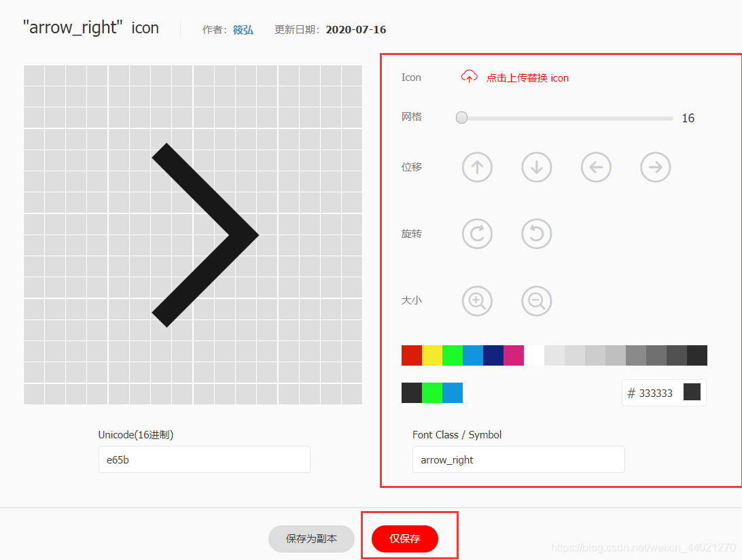Move the icon to the right
742x560 pixels.
(x=655, y=167)
